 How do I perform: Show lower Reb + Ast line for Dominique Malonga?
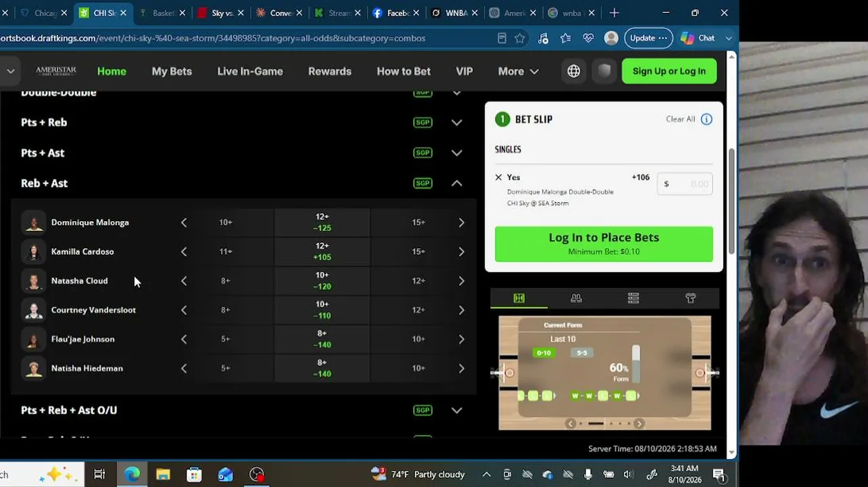[x=184, y=223]
